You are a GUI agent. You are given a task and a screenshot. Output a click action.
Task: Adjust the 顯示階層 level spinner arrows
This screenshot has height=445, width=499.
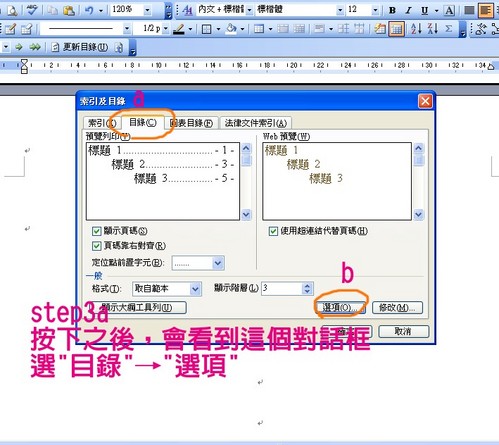tap(307, 288)
